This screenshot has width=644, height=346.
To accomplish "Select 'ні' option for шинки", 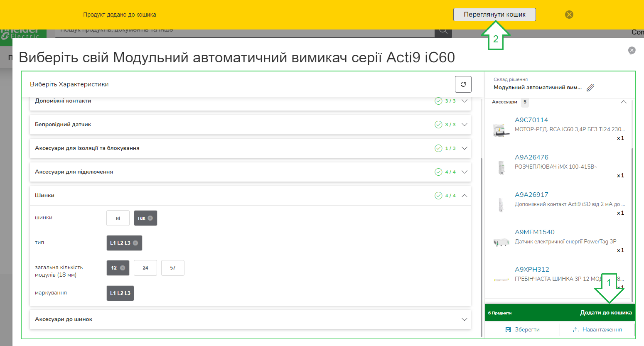I will (118, 218).
